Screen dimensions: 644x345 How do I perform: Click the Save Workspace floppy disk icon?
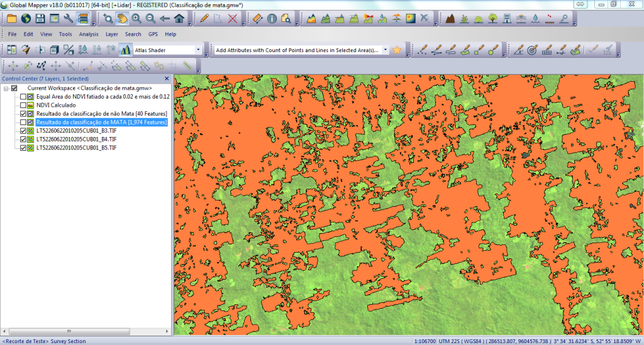[40, 18]
